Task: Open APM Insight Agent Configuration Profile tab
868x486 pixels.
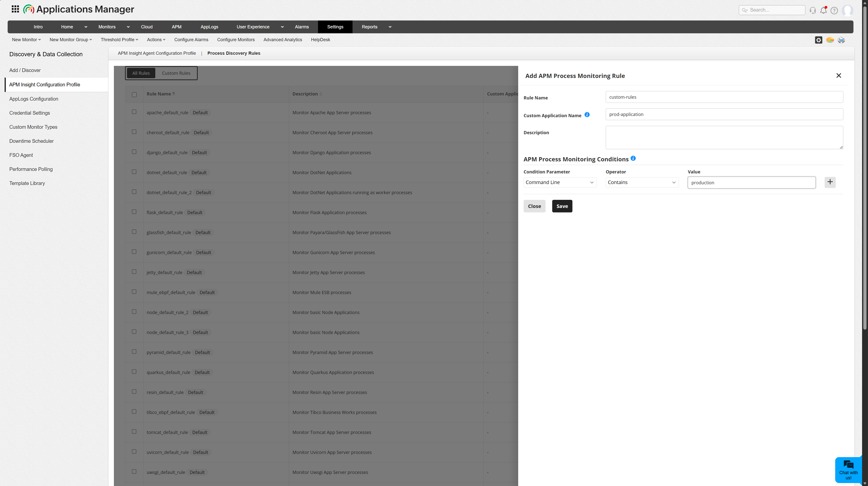Action: click(157, 53)
